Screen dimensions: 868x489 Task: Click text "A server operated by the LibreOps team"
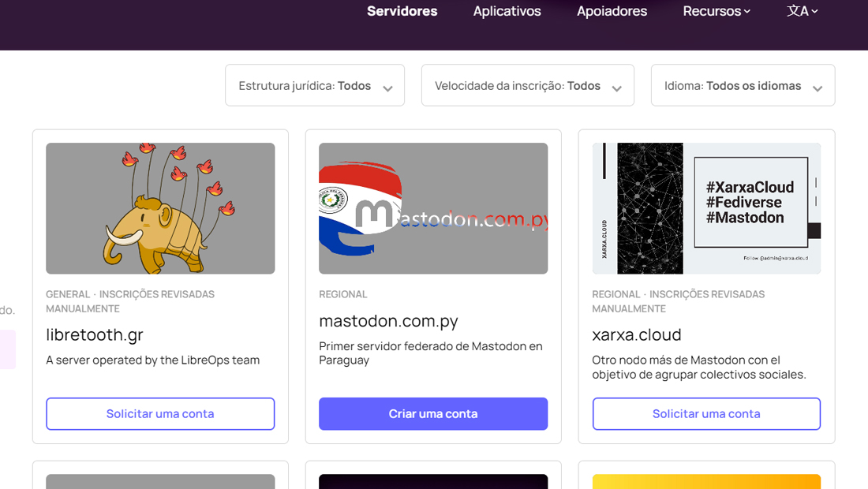153,360
